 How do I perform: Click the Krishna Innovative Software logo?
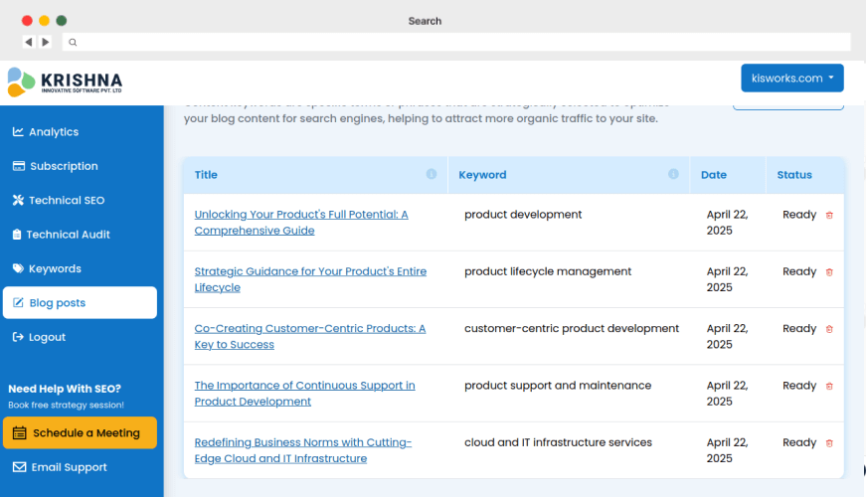(x=66, y=82)
